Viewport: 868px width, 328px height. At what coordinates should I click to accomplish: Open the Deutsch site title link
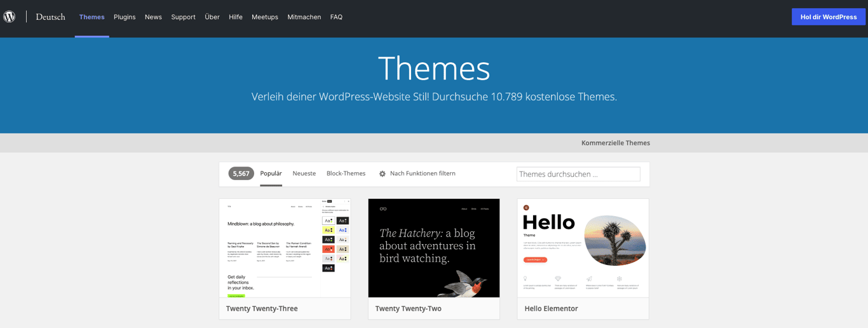[x=50, y=17]
